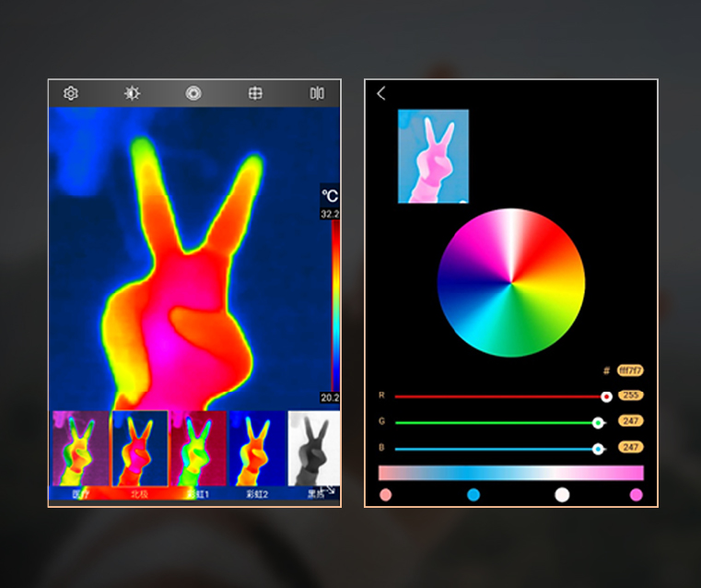Tap the grid measurement icon
Screen dimensions: 701x588
[255, 93]
